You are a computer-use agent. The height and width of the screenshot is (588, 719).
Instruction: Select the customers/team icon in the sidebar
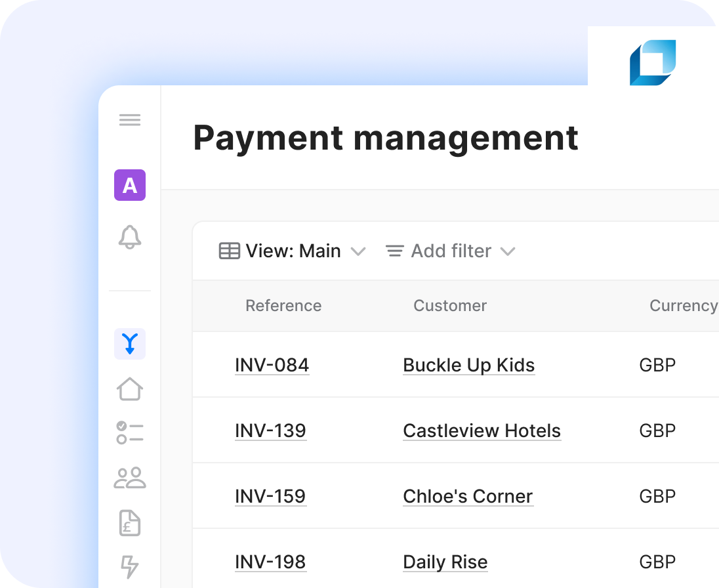click(x=129, y=478)
